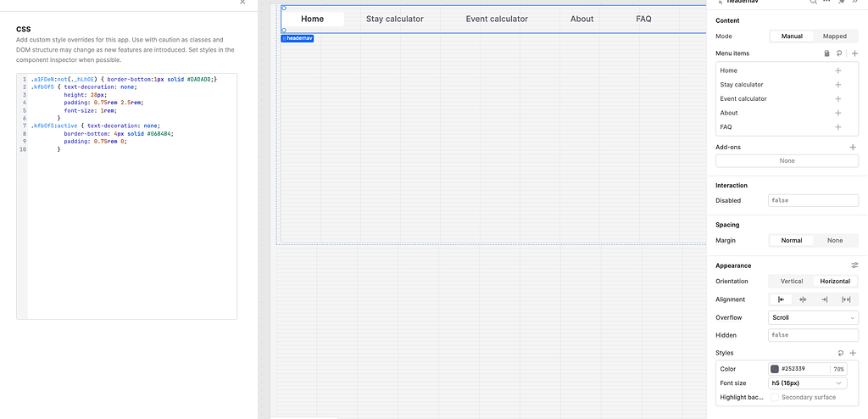Select FAQ in Menu items list

pos(726,127)
